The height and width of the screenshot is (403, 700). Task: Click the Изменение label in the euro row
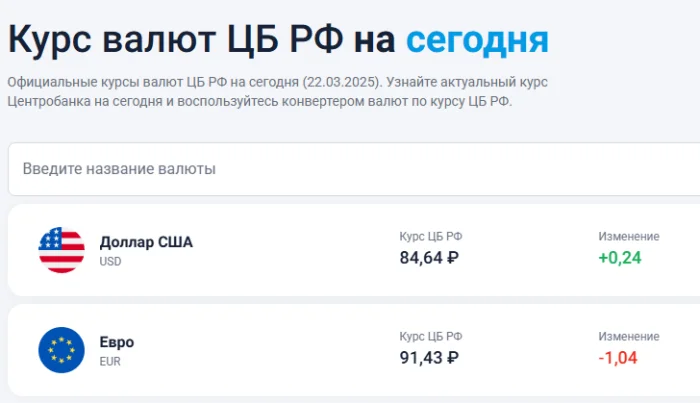[x=629, y=336]
